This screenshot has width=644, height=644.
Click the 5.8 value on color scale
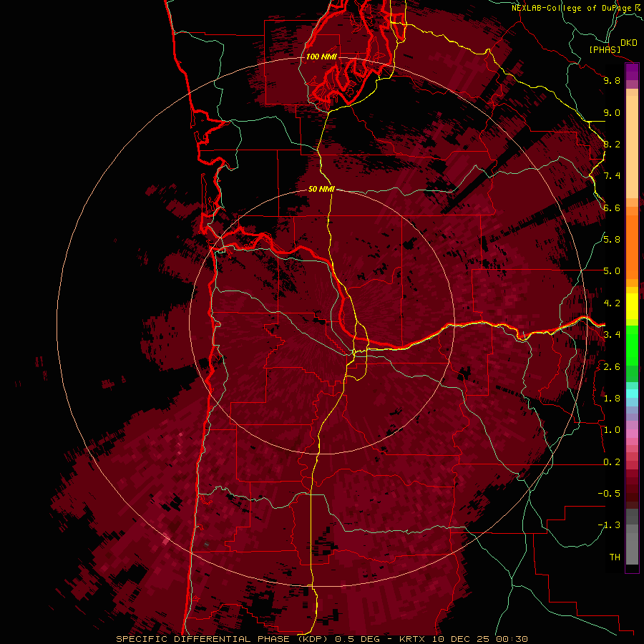point(612,240)
